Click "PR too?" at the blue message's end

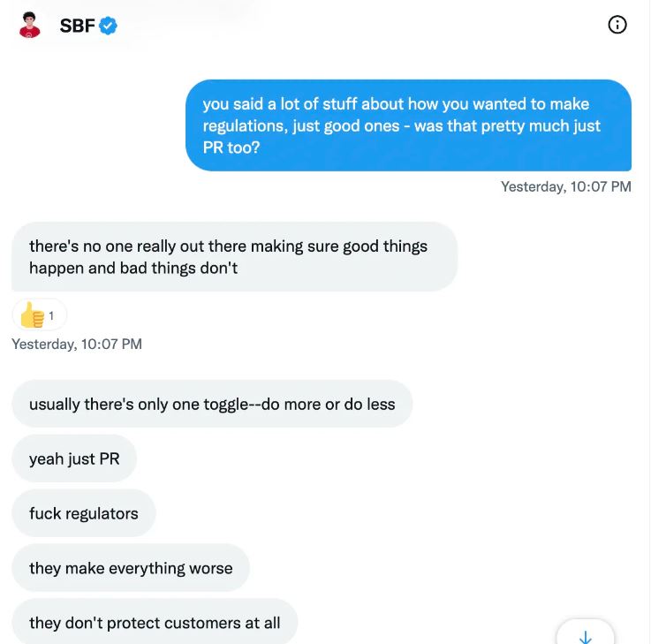[231, 148]
